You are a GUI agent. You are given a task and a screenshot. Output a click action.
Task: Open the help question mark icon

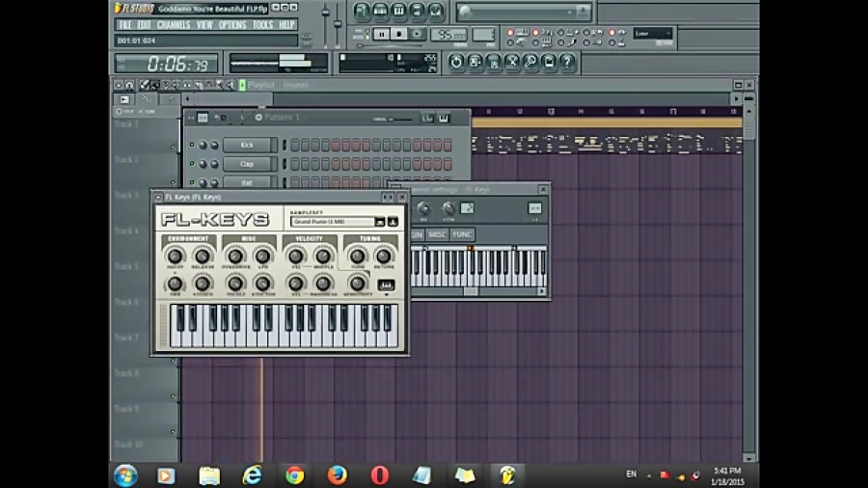(x=567, y=62)
